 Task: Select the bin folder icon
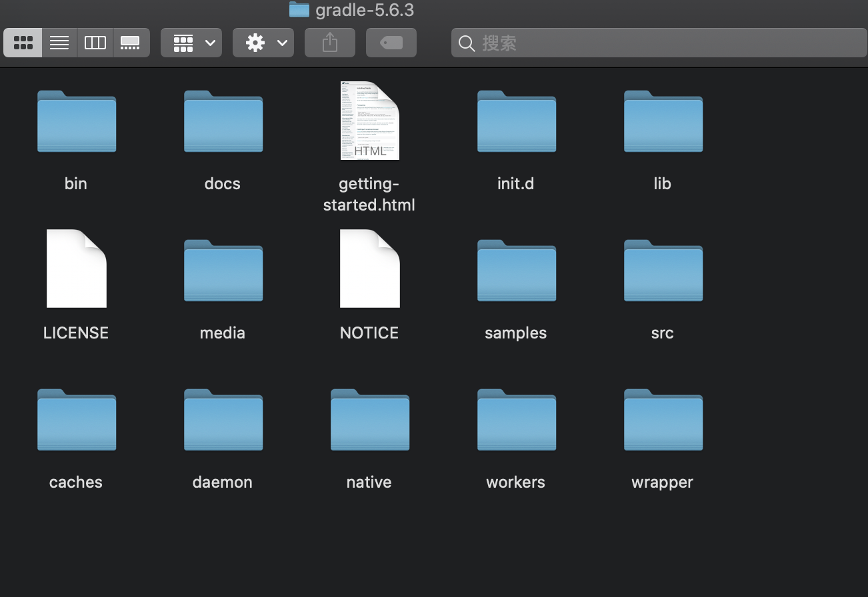77,121
